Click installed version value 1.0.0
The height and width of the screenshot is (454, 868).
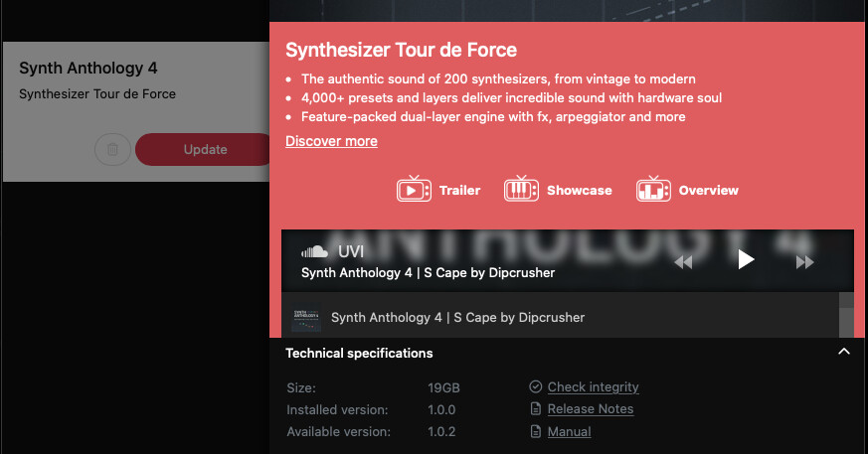click(441, 410)
